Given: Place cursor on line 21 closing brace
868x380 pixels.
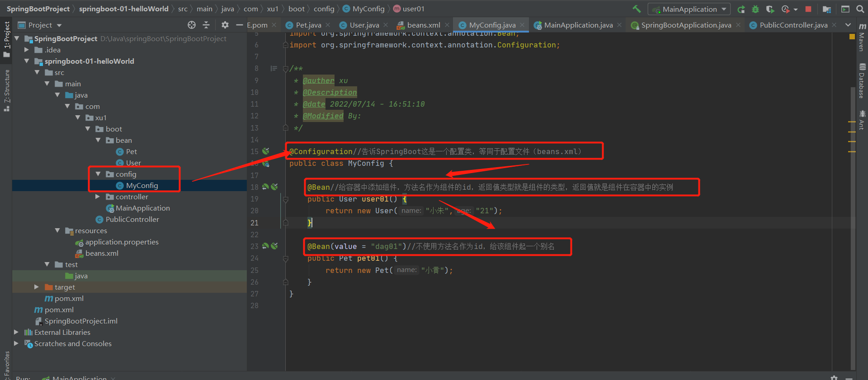Looking at the screenshot, I should (x=310, y=223).
